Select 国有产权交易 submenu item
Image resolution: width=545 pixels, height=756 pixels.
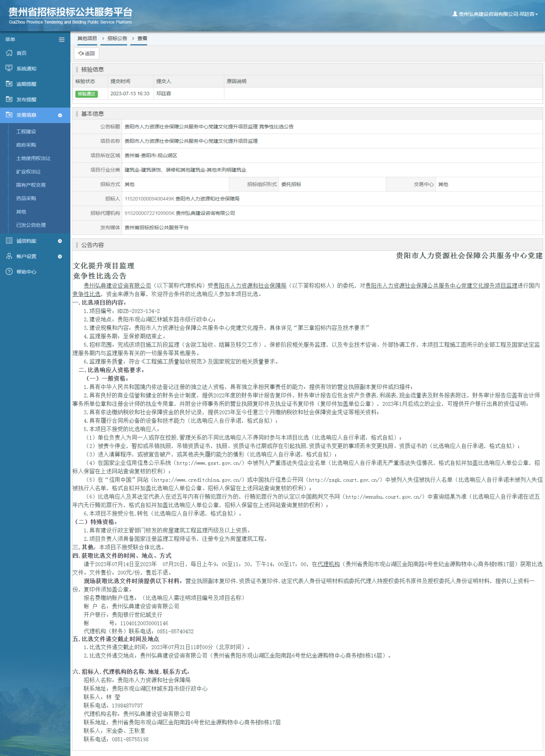pyautogui.click(x=31, y=185)
